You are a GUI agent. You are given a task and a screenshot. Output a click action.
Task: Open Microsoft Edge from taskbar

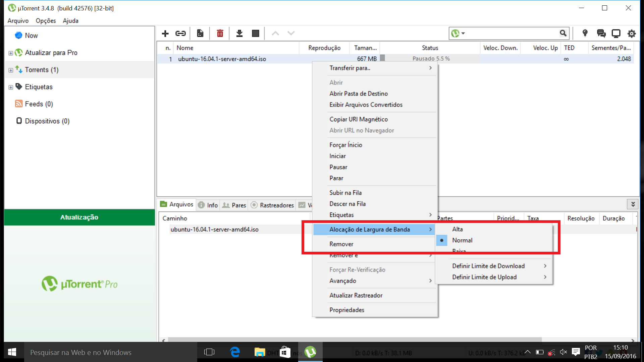click(x=235, y=352)
